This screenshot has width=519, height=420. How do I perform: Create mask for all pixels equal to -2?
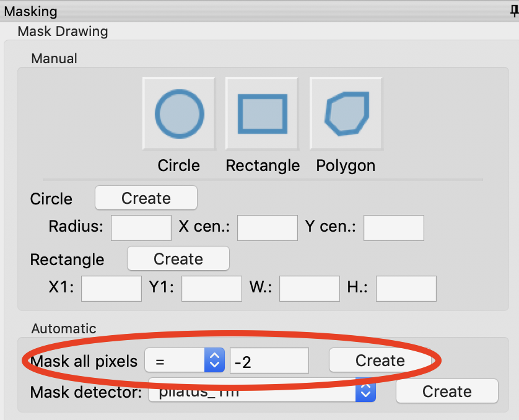click(x=380, y=360)
